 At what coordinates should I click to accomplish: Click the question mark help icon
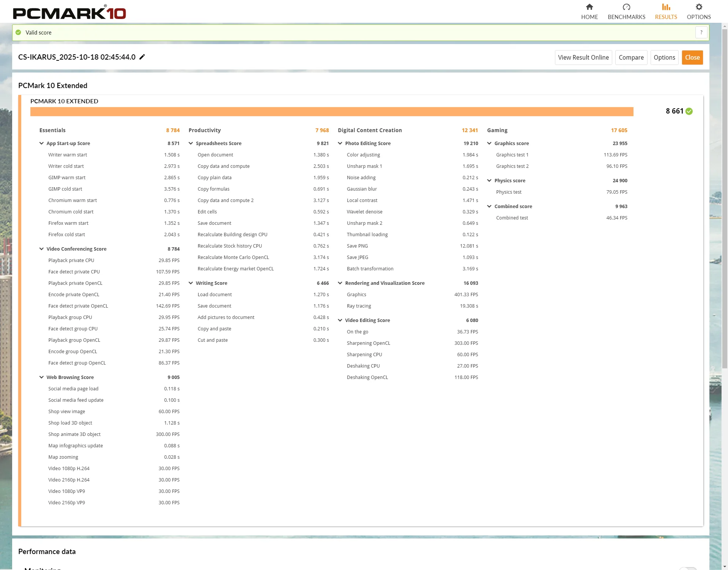701,33
